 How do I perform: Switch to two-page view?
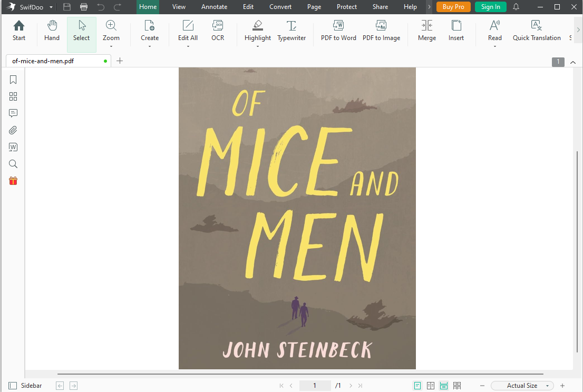(x=431, y=386)
